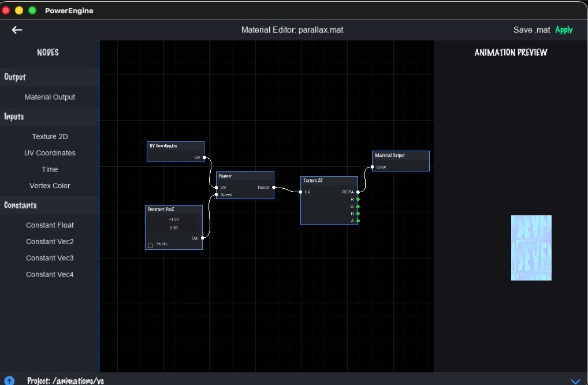The image size is (588, 385).
Task: Add a Constant Vec2 node from sidebar
Action: 50,242
